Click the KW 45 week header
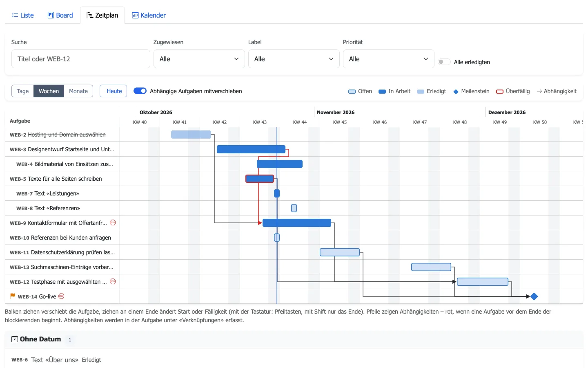Image resolution: width=588 pixels, height=368 pixels. pos(340,122)
